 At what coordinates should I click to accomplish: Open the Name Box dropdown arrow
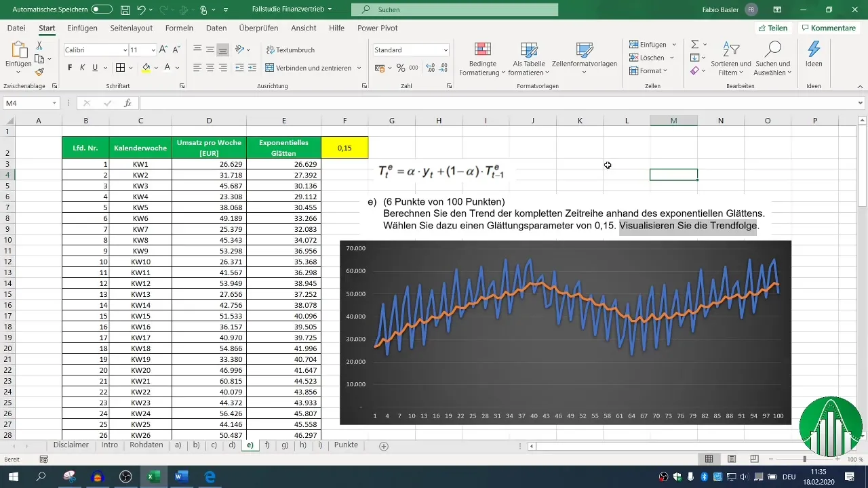[55, 103]
